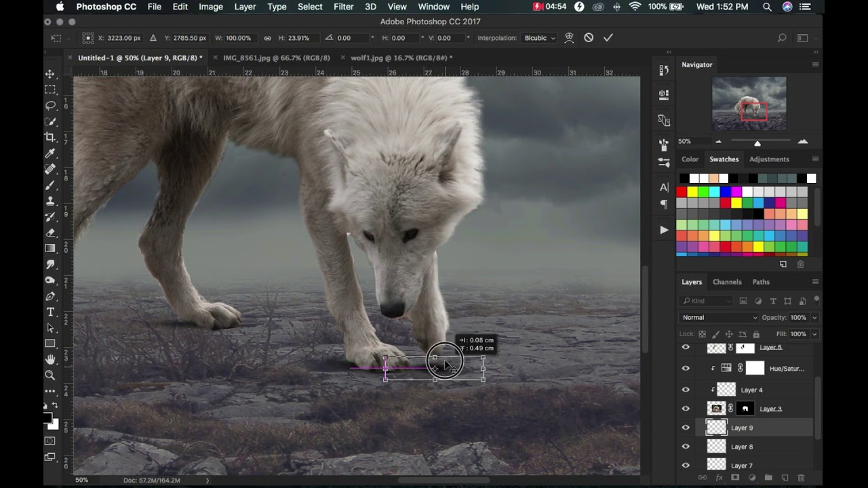Click the Navigator preview thumbnail
Viewport: 868px width, 488px height.
pyautogui.click(x=749, y=104)
